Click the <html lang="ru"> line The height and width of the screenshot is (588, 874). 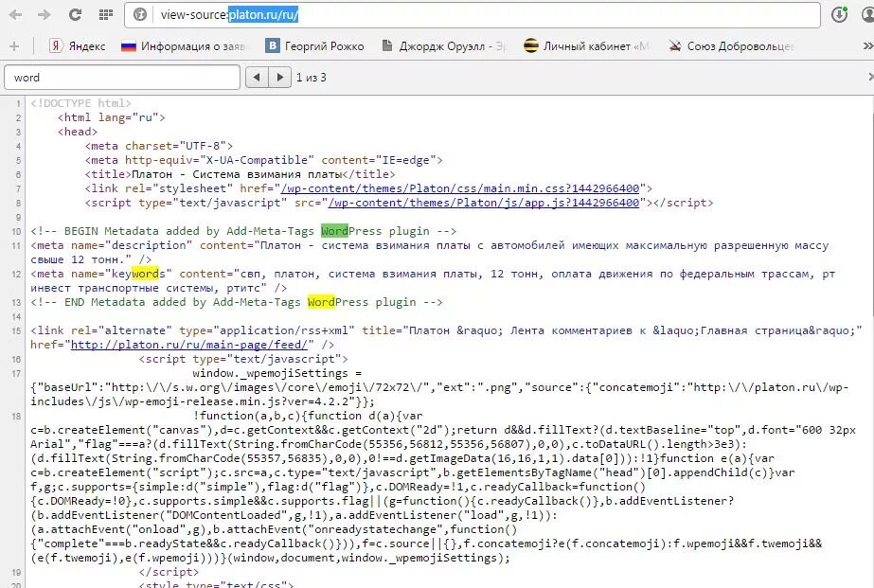[x=112, y=117]
